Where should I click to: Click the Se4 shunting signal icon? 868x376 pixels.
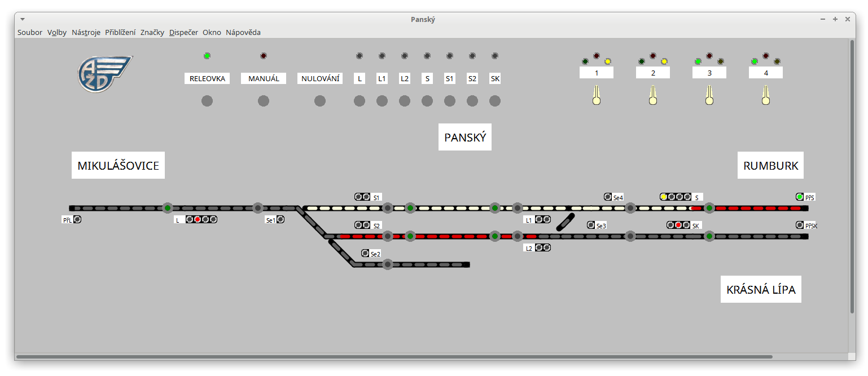point(608,197)
